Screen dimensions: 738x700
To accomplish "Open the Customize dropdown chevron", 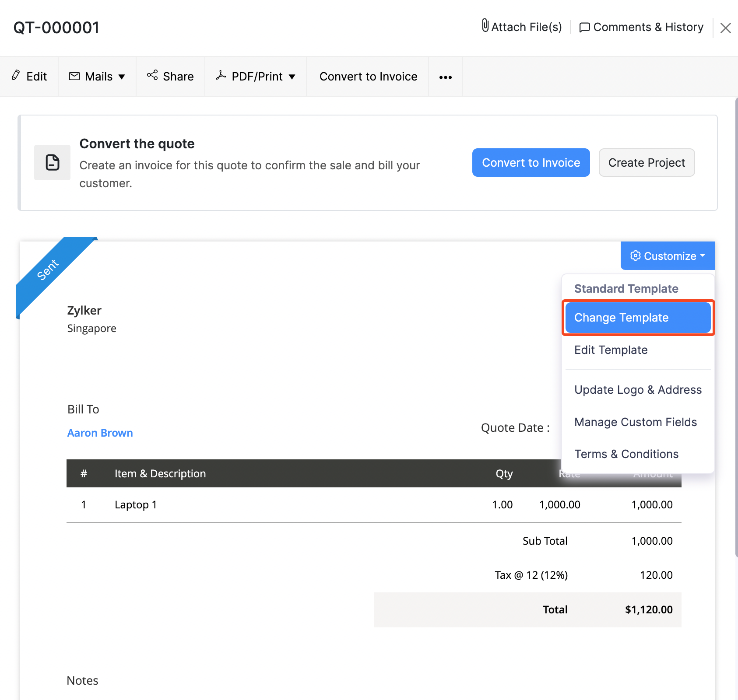I will [703, 255].
